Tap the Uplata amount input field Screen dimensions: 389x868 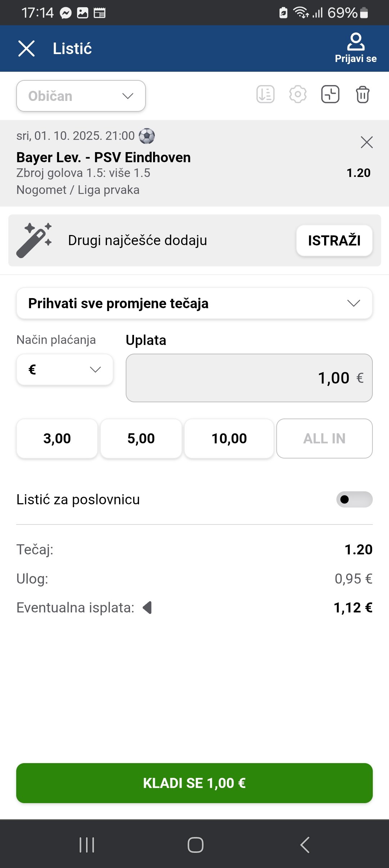(249, 378)
